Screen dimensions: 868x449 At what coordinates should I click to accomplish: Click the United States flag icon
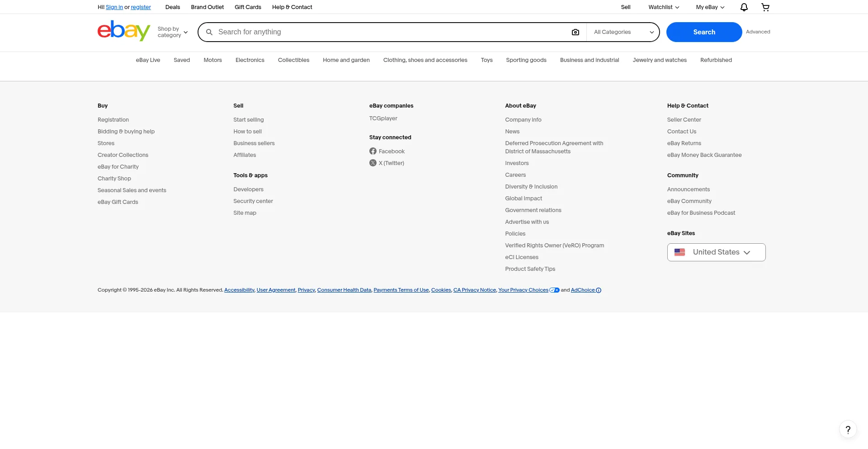[x=679, y=252]
